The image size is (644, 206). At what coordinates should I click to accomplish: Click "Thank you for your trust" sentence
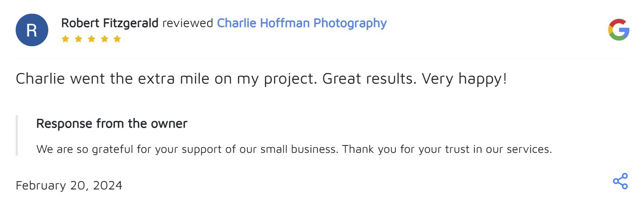447,149
